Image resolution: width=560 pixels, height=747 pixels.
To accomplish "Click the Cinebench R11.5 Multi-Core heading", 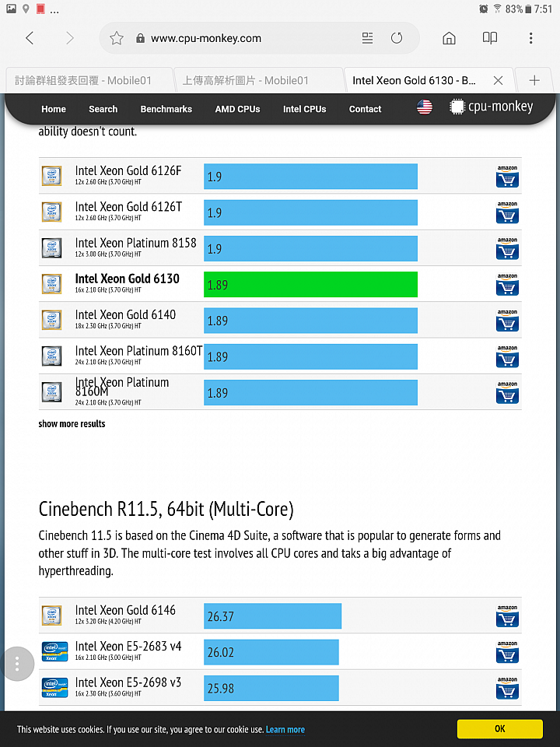I will 166,509.
